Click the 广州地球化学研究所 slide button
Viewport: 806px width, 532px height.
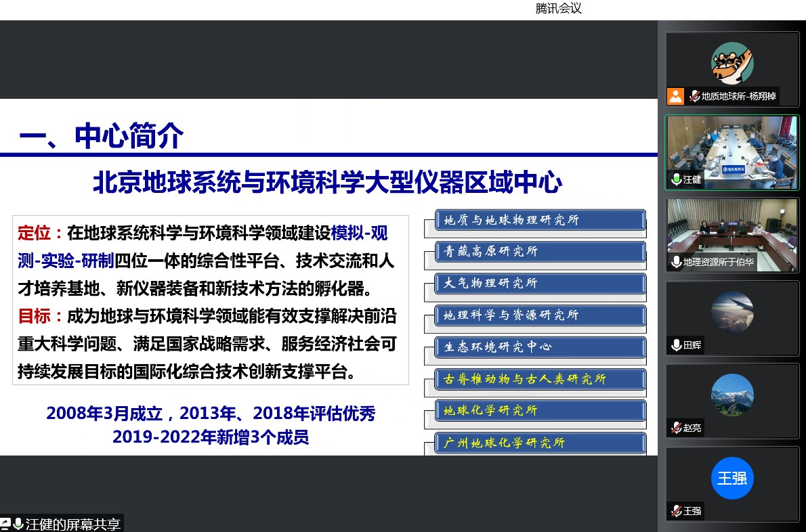click(539, 443)
